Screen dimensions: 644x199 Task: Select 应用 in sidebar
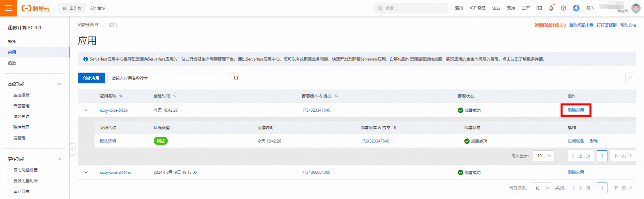(x=35, y=52)
